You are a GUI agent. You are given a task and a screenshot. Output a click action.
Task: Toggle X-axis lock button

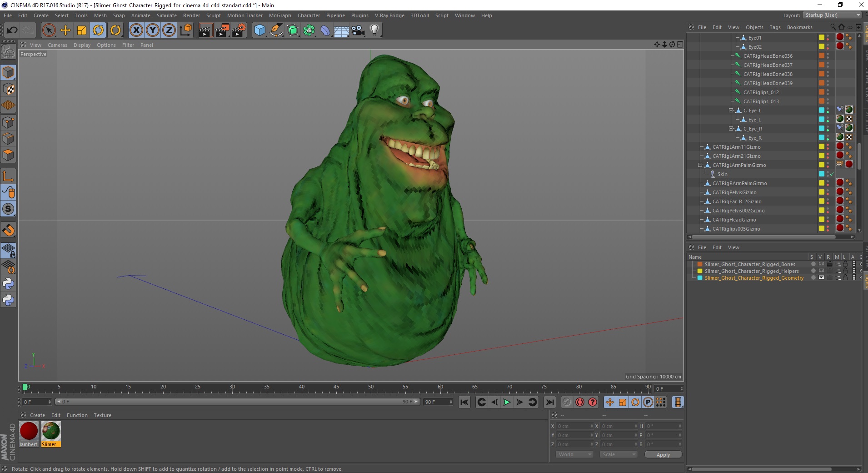(x=136, y=30)
